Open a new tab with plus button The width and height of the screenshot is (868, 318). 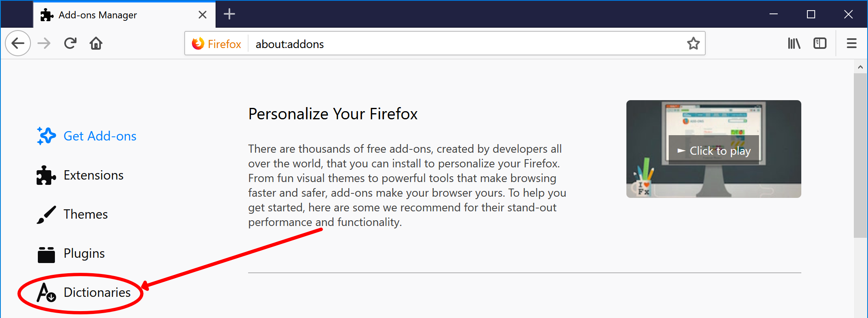click(229, 14)
